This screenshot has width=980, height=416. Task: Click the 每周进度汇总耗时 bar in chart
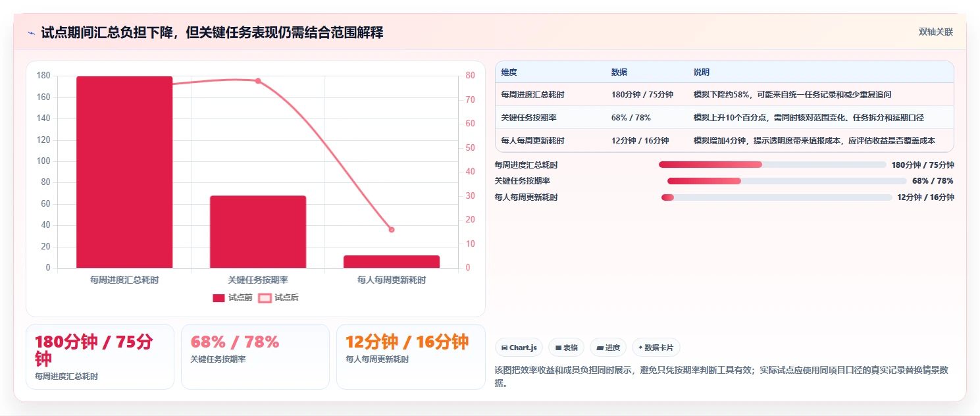coord(124,172)
